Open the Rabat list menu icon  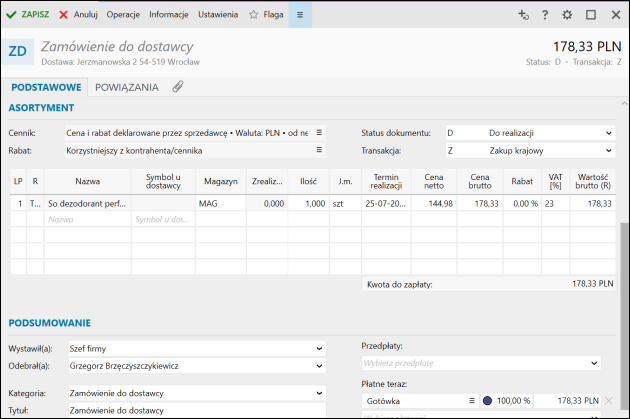[x=320, y=150]
